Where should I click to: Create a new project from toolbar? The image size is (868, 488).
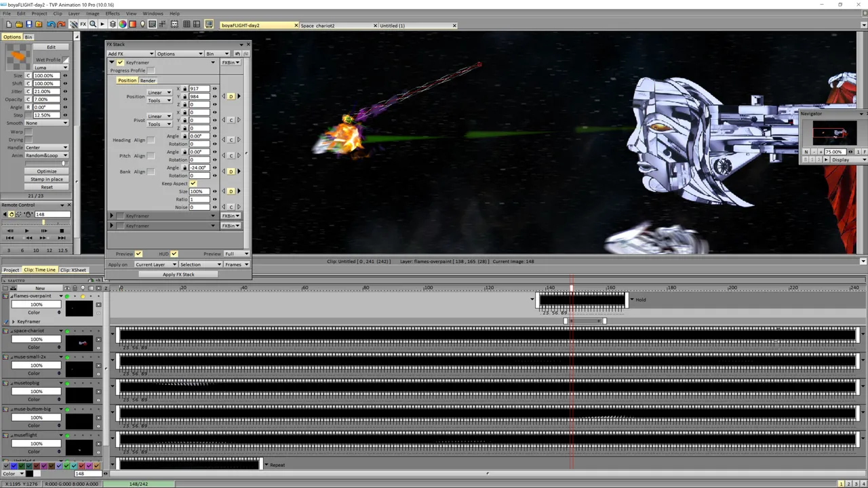click(8, 24)
